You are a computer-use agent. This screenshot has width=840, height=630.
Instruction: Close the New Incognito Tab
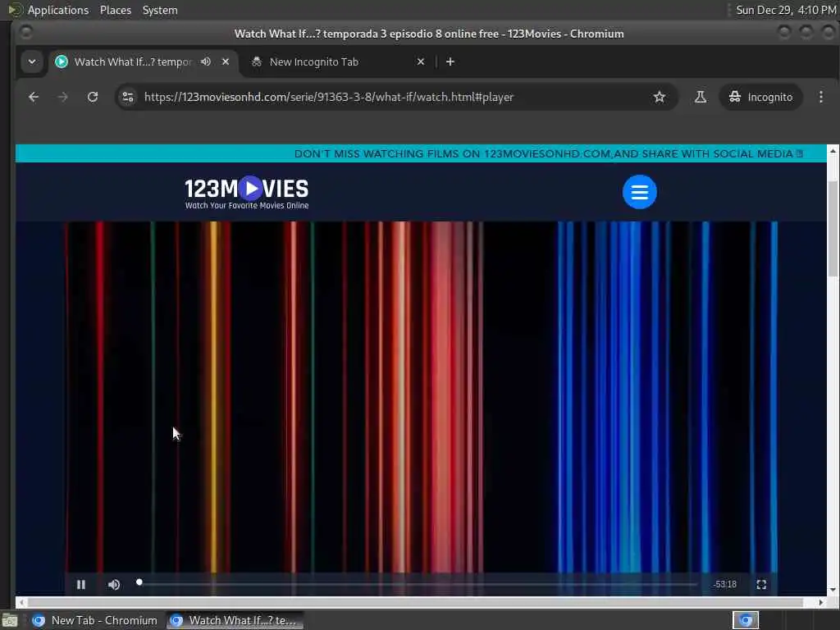click(x=421, y=62)
